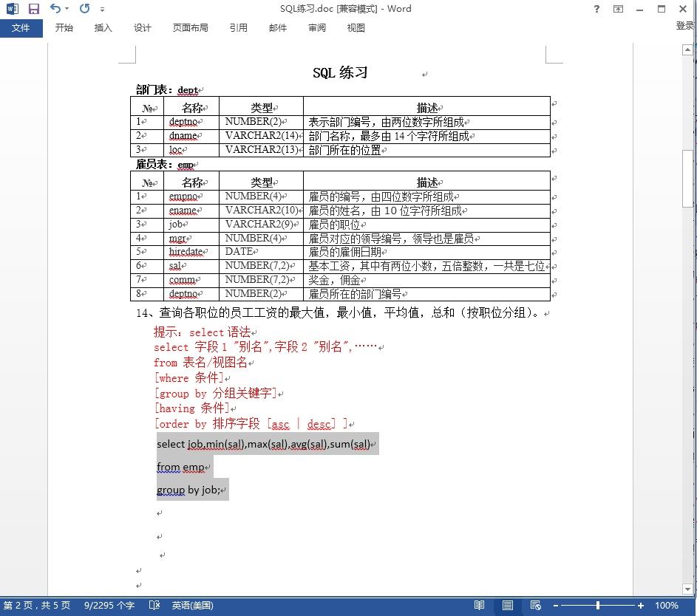Redo with the repeat arrow icon
Screen dimensions: 697x616
(x=84, y=8)
